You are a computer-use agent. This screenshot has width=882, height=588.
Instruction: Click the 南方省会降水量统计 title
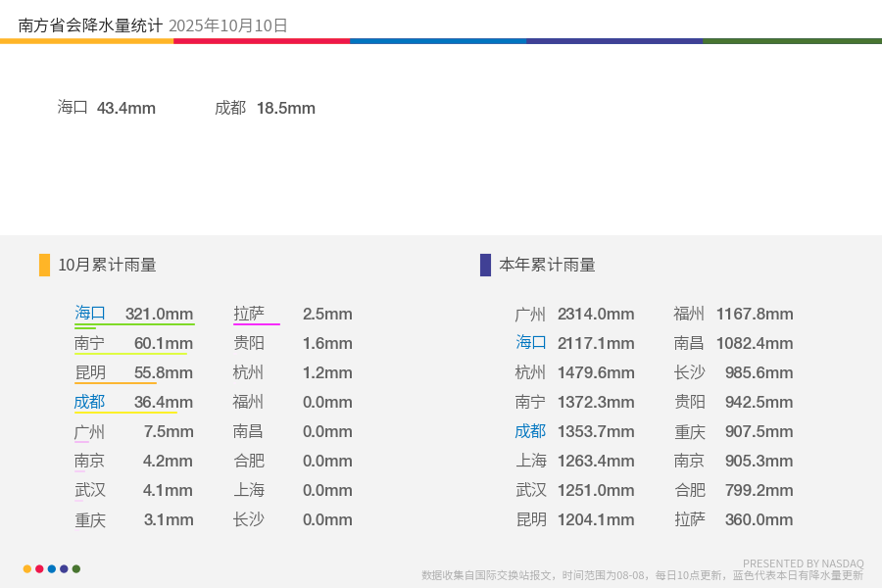tap(90, 25)
